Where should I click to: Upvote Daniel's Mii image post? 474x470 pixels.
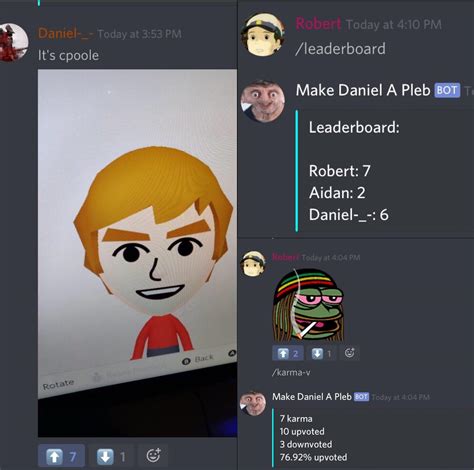coord(61,456)
